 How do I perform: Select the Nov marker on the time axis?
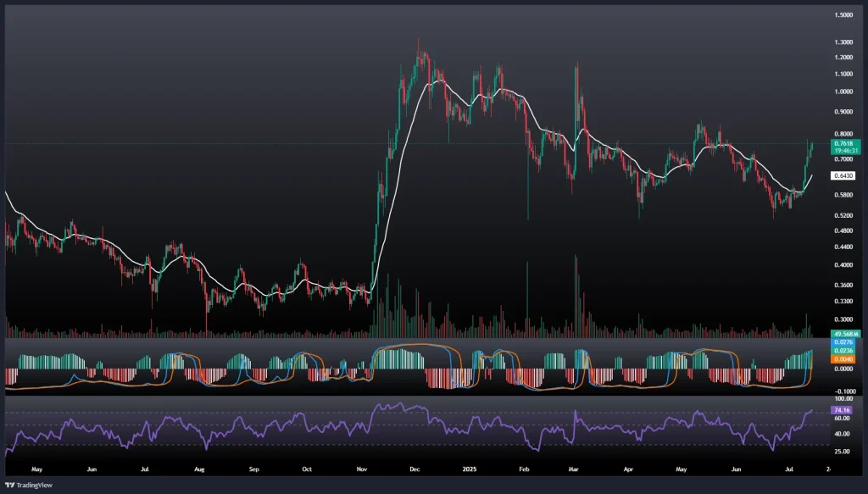pyautogui.click(x=362, y=467)
